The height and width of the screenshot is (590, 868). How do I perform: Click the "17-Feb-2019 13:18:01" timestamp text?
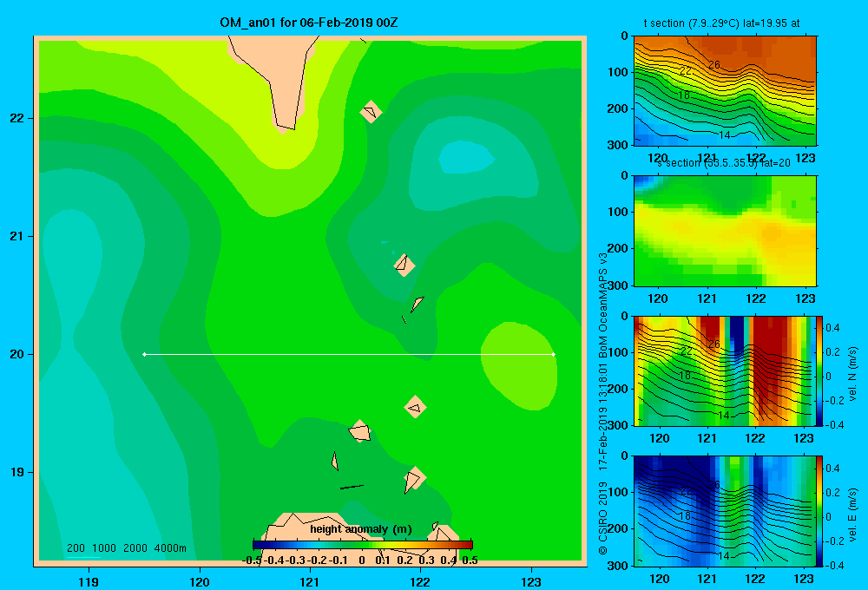click(603, 417)
